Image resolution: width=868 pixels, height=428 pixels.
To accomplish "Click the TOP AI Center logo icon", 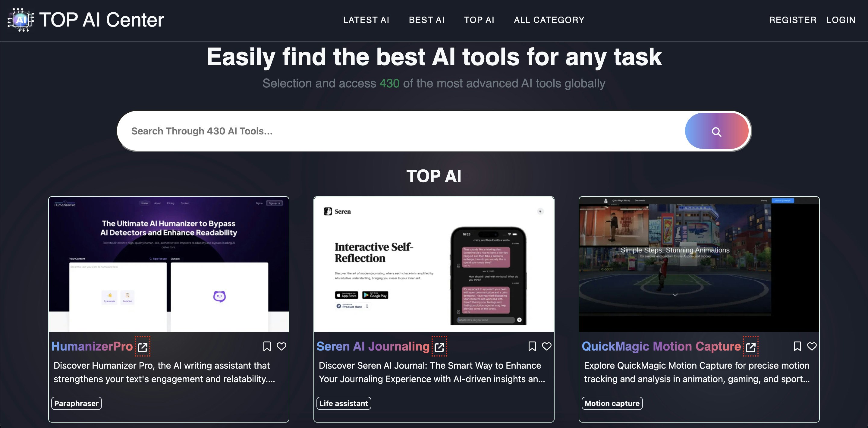I will pyautogui.click(x=21, y=20).
